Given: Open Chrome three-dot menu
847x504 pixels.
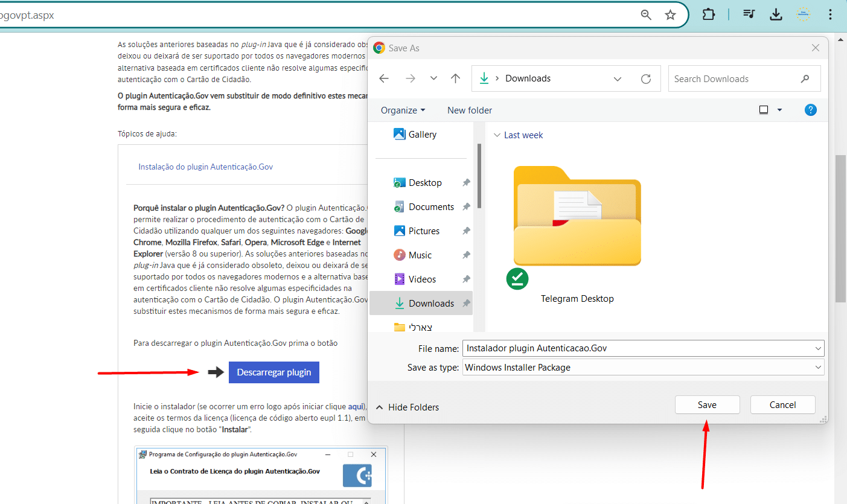Looking at the screenshot, I should (x=830, y=14).
